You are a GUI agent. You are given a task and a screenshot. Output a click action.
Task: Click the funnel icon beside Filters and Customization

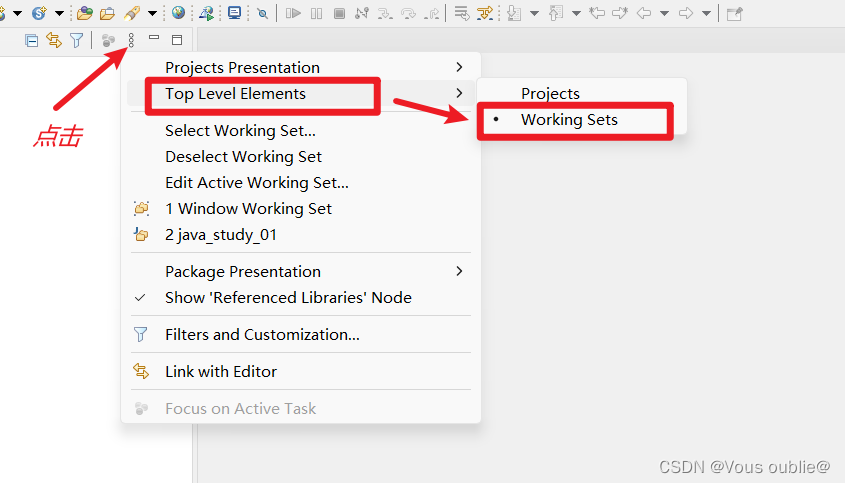[x=141, y=334]
